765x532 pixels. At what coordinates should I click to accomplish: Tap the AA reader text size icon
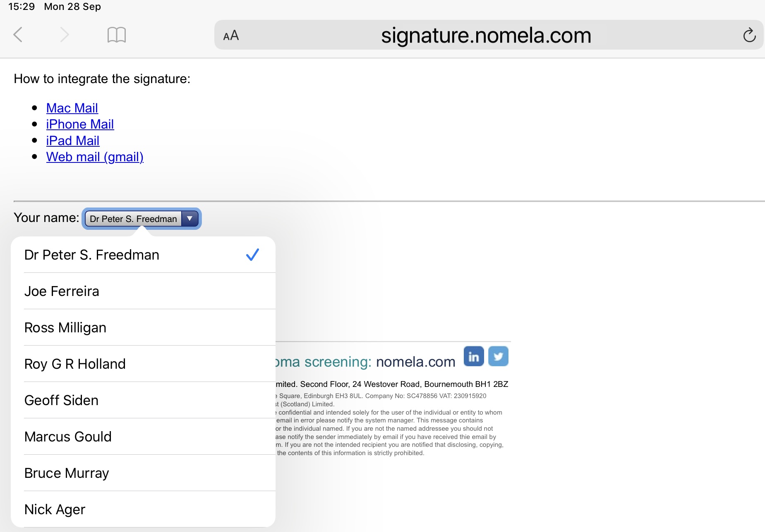tap(231, 36)
